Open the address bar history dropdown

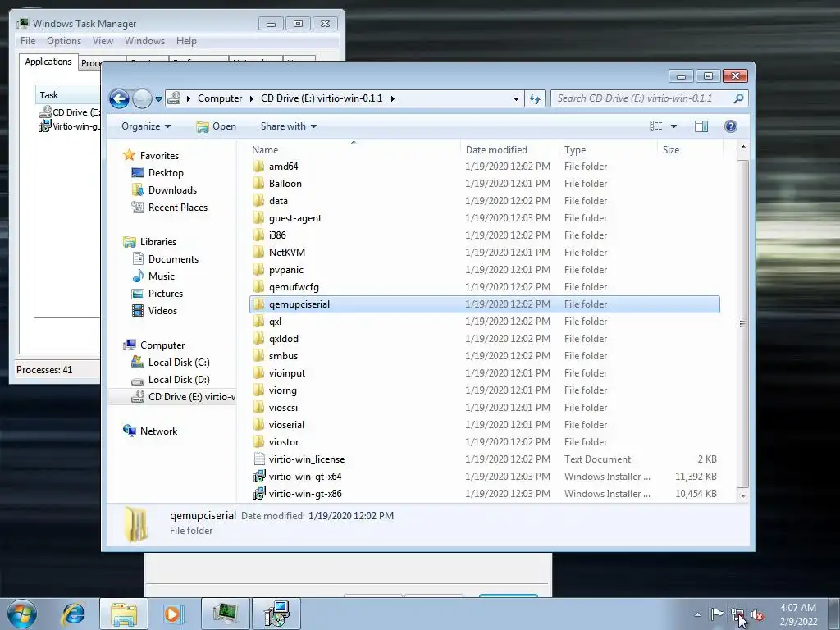click(516, 99)
